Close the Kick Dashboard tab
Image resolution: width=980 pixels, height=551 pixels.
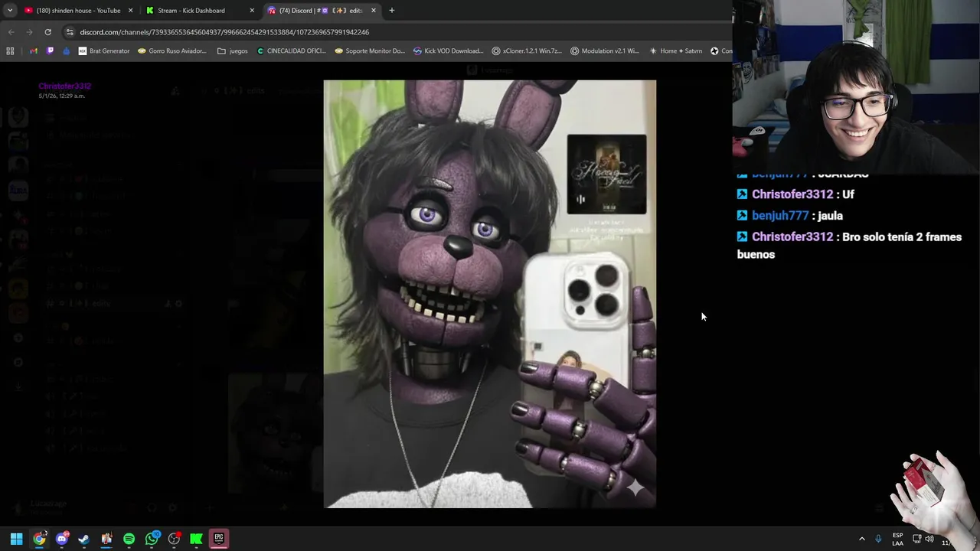(x=252, y=11)
